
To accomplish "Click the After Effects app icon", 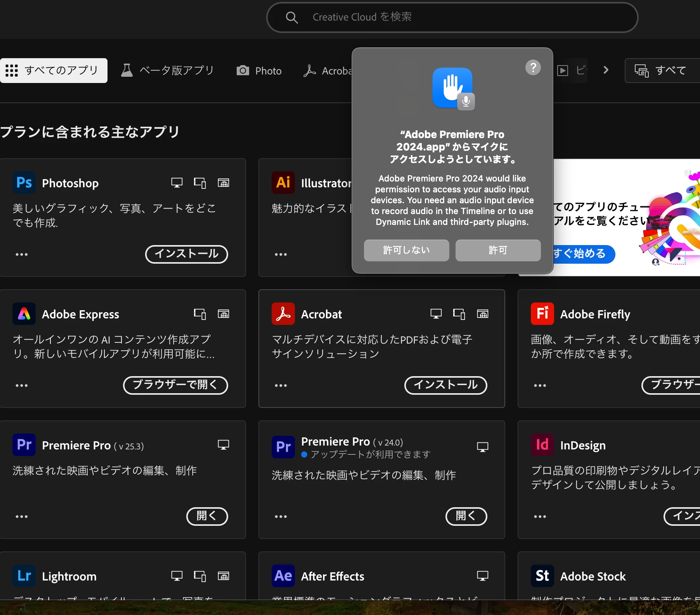I will click(283, 576).
